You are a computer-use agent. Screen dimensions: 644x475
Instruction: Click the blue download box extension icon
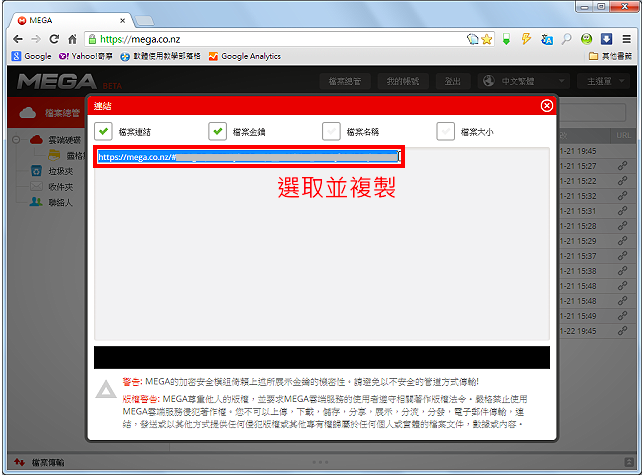click(x=607, y=39)
